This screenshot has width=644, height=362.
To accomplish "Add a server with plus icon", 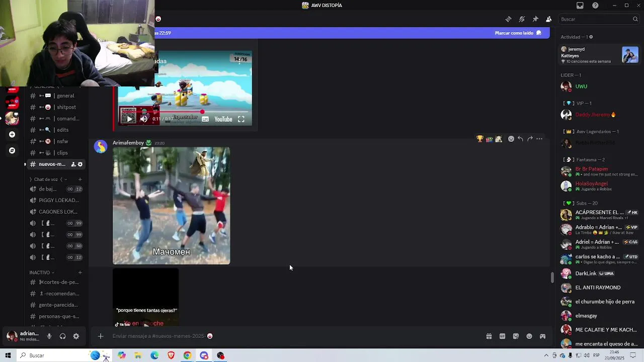I will coord(12,134).
